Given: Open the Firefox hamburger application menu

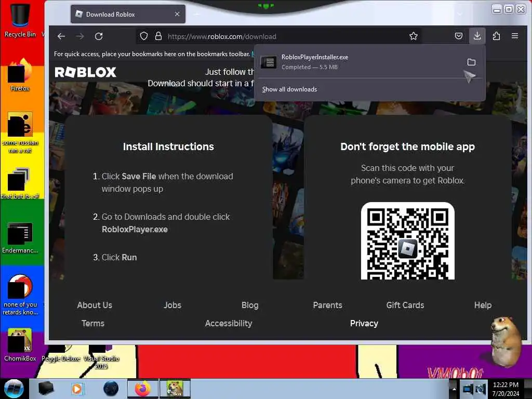Looking at the screenshot, I should [x=515, y=36].
